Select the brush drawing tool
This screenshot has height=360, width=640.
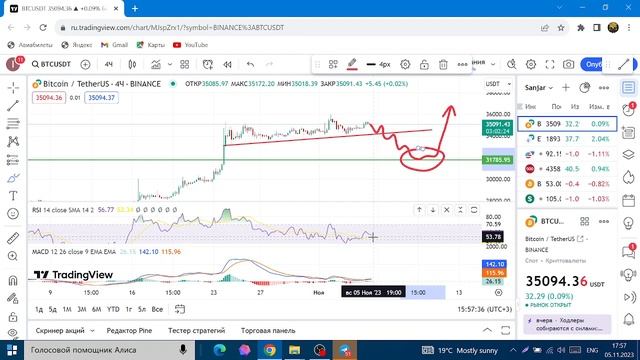[x=13, y=178]
